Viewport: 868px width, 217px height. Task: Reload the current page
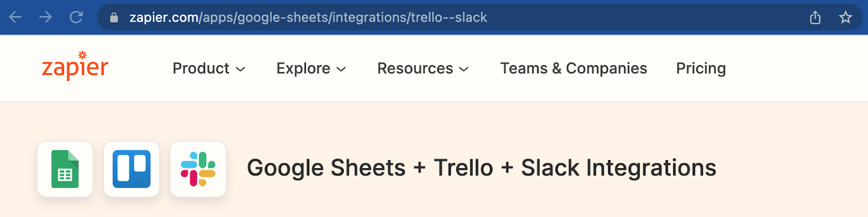pyautogui.click(x=76, y=17)
